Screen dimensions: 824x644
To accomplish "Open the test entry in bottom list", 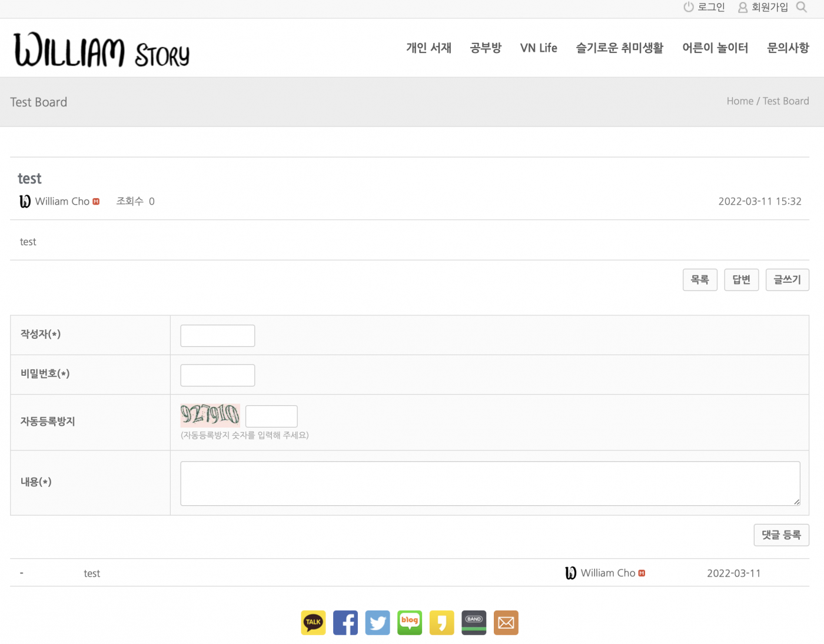I will [92, 573].
